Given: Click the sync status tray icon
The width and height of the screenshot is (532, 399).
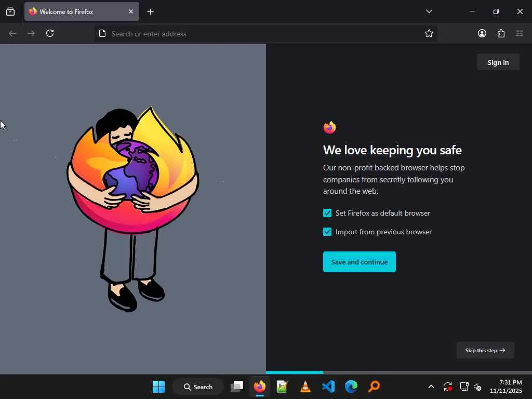Looking at the screenshot, I should point(447,387).
